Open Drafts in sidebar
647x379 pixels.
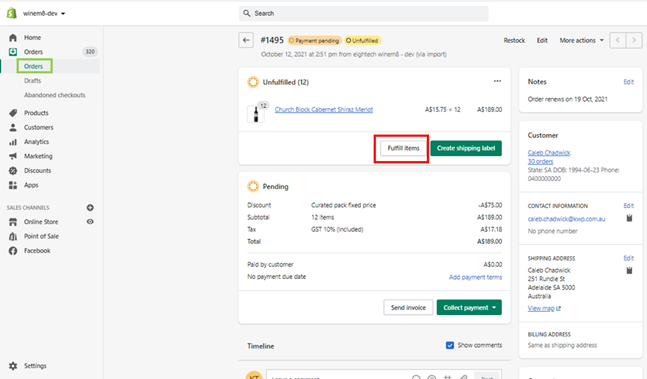click(32, 81)
